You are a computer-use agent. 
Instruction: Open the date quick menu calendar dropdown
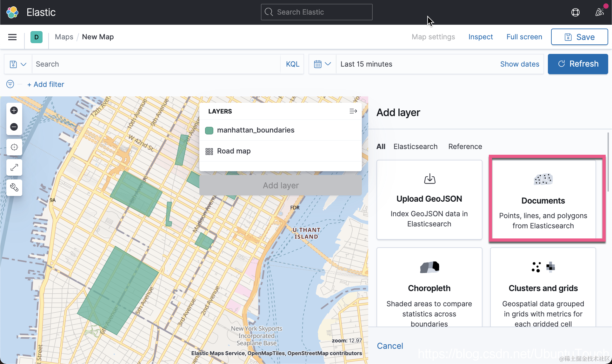(322, 64)
